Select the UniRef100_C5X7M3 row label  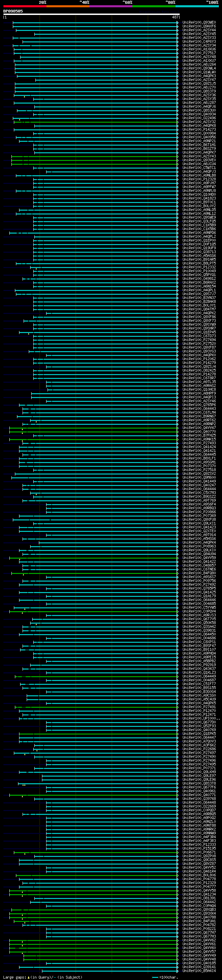pyautogui.click(x=199, y=493)
